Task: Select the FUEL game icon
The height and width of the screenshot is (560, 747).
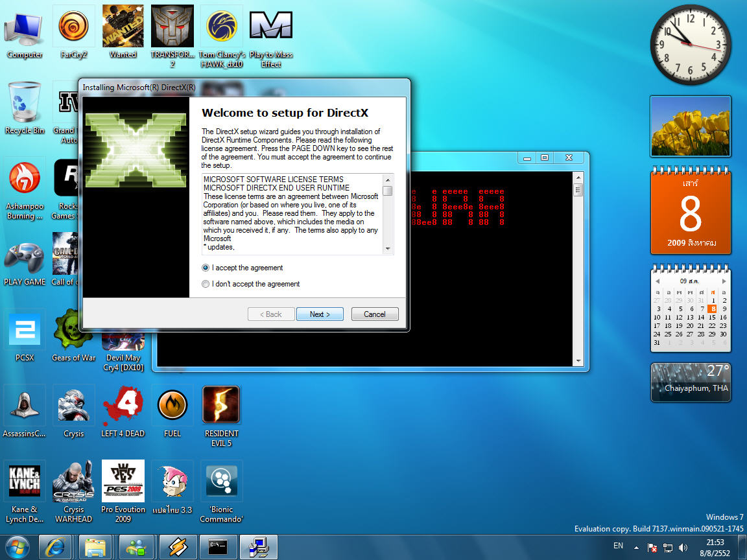Action: [x=172, y=412]
